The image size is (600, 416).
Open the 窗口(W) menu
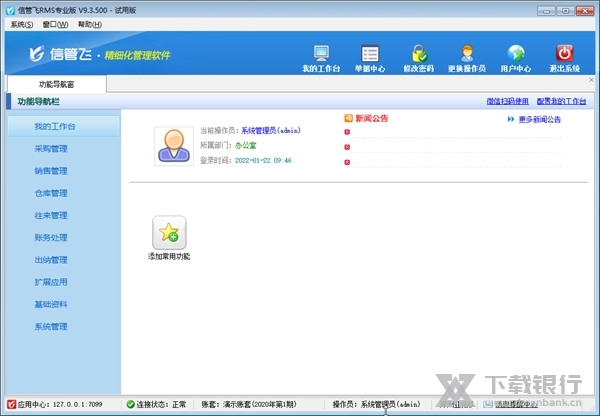[55, 24]
